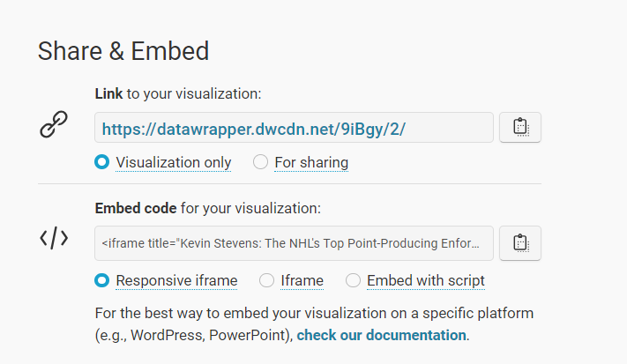627x364 pixels.
Task: Click the embed code brackets icon
Action: (x=54, y=239)
